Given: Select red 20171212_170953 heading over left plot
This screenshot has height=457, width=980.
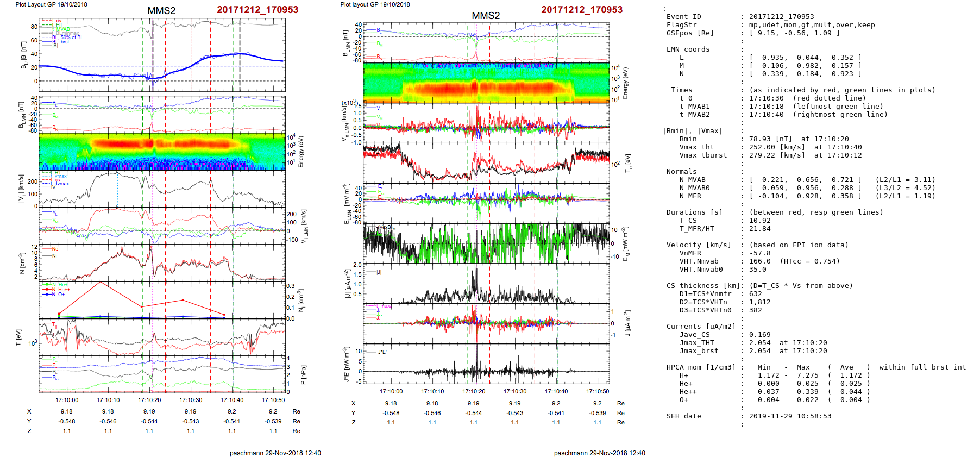Looking at the screenshot, I should [x=257, y=10].
